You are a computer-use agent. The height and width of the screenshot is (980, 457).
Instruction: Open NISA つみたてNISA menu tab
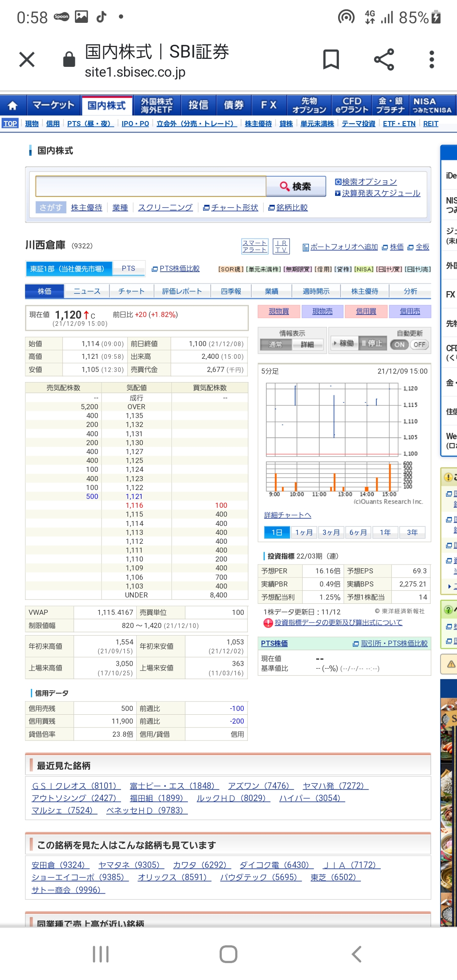(432, 105)
